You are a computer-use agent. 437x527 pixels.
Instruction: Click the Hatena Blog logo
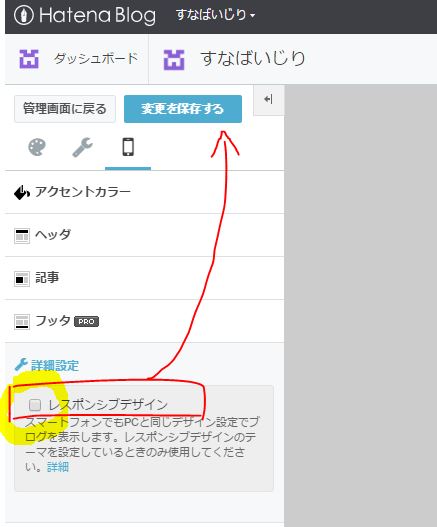pyautogui.click(x=85, y=15)
